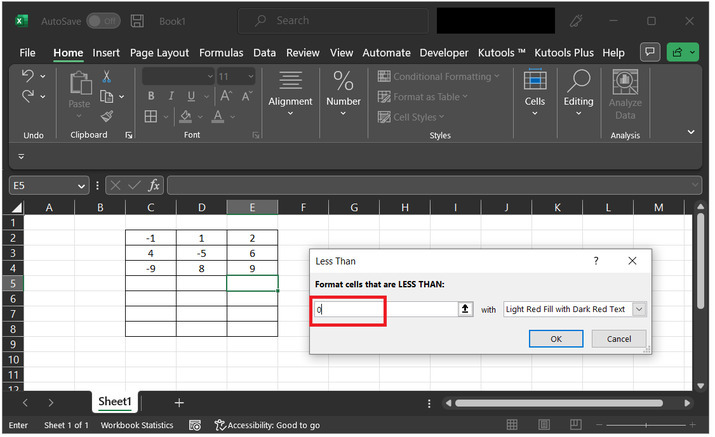Click OK in Less Than dialog
This screenshot has height=437, width=715.
[556, 339]
